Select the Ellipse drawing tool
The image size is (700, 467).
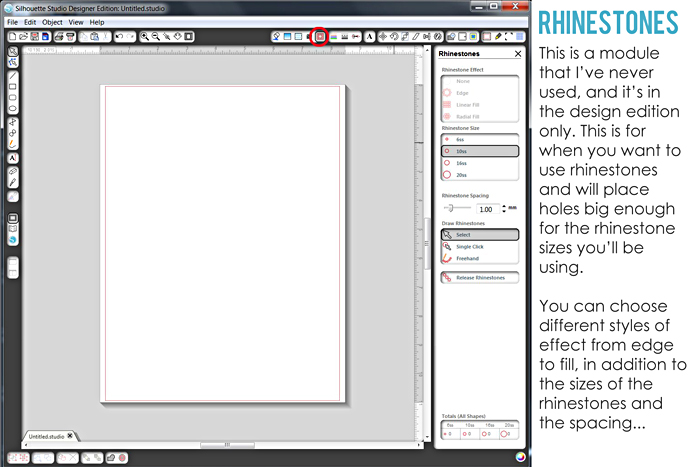point(13,108)
